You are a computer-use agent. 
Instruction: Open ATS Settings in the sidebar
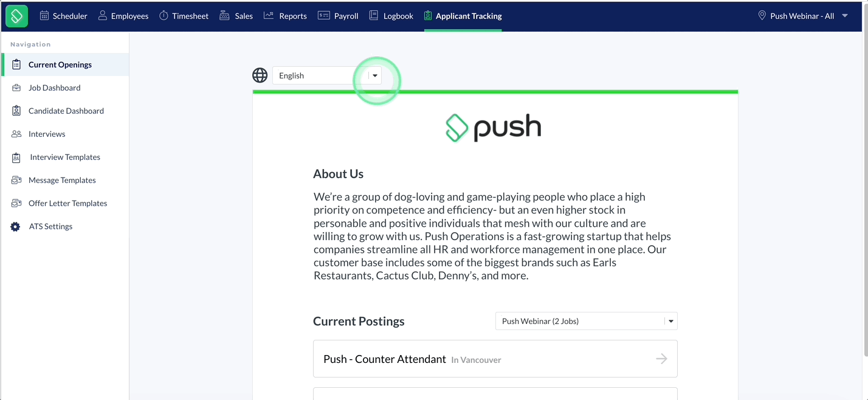pos(64,226)
